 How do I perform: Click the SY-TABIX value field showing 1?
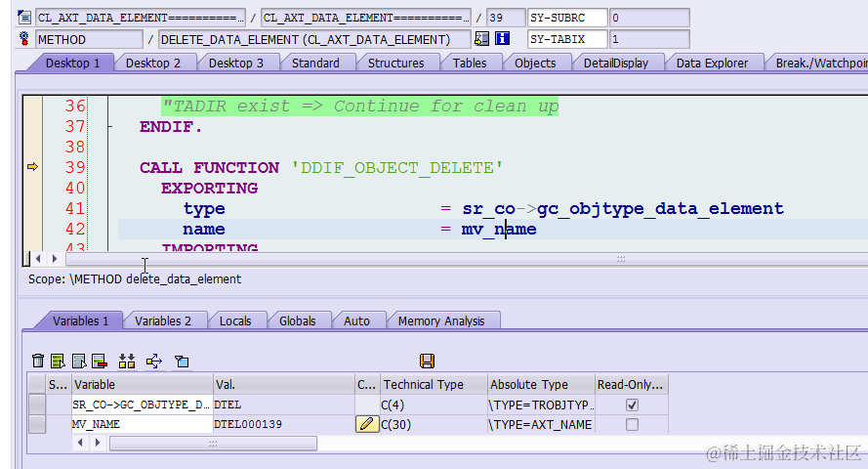coord(648,39)
